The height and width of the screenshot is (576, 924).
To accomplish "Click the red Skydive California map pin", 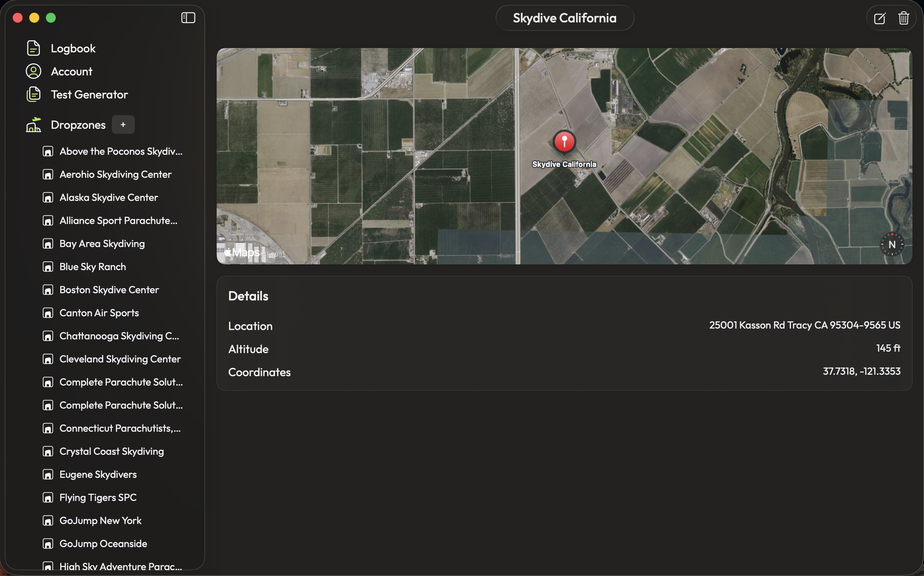I will [x=564, y=142].
